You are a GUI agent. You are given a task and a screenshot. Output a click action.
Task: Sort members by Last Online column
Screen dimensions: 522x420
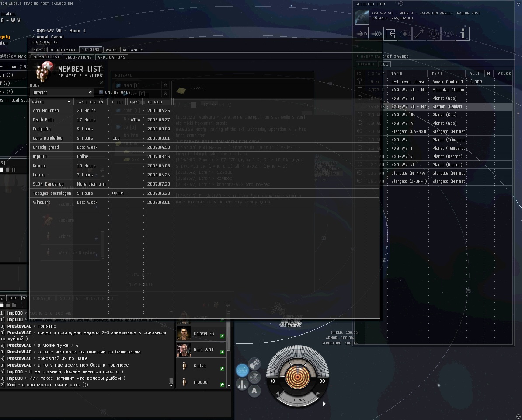(91, 102)
